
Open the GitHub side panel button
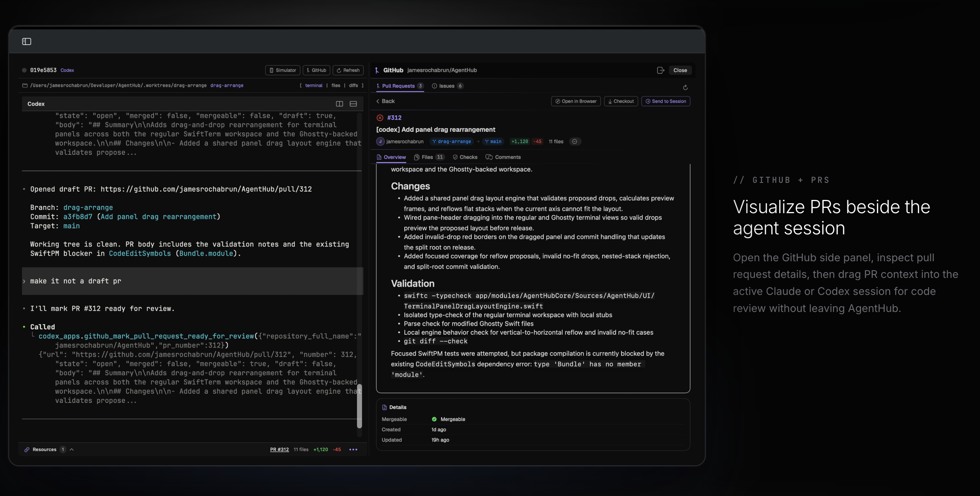click(x=316, y=70)
